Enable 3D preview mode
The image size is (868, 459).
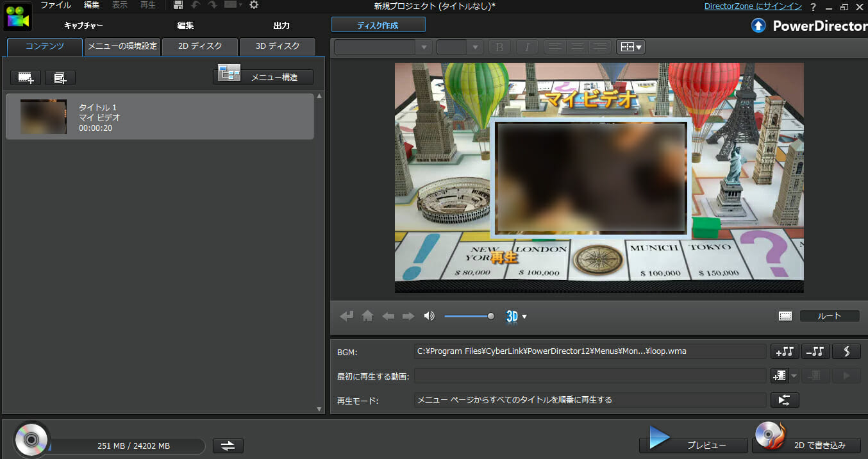pos(512,316)
